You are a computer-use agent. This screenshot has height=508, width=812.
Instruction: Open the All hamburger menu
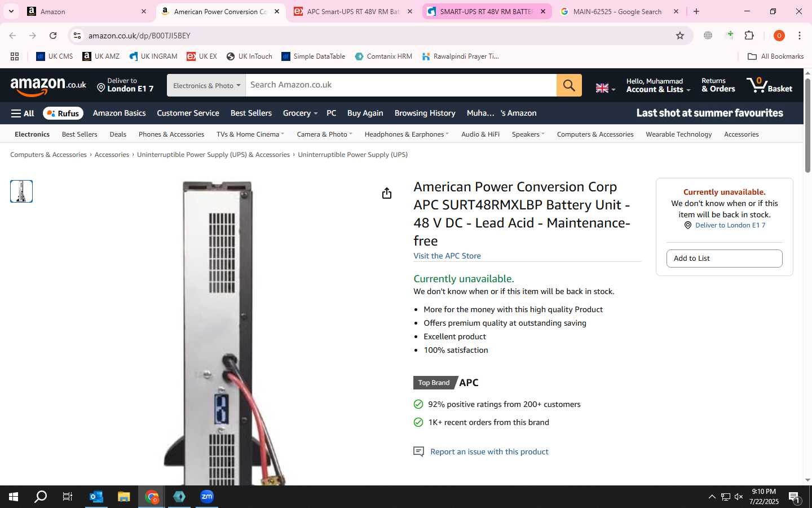coord(23,113)
